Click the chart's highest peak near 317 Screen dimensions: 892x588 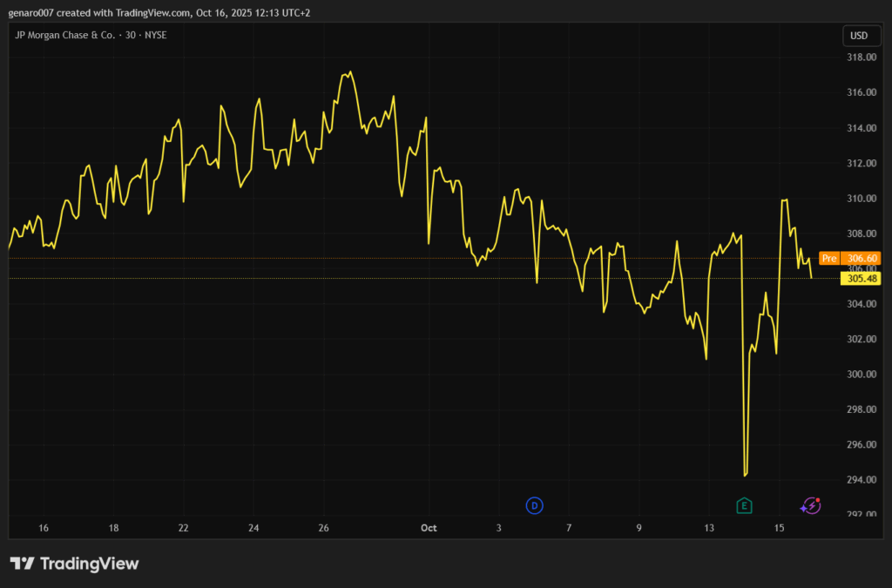coord(350,72)
